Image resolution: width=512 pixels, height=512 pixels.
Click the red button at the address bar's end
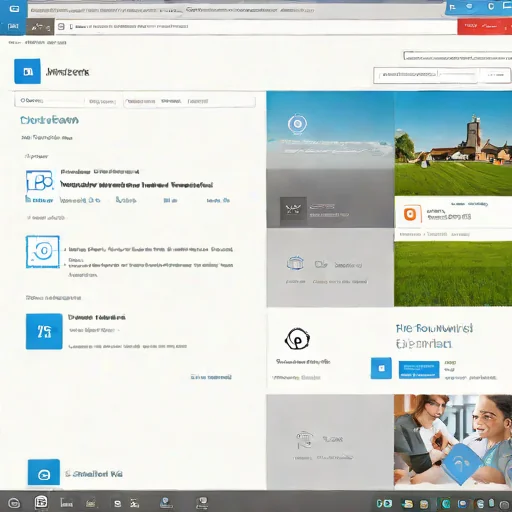484,26
